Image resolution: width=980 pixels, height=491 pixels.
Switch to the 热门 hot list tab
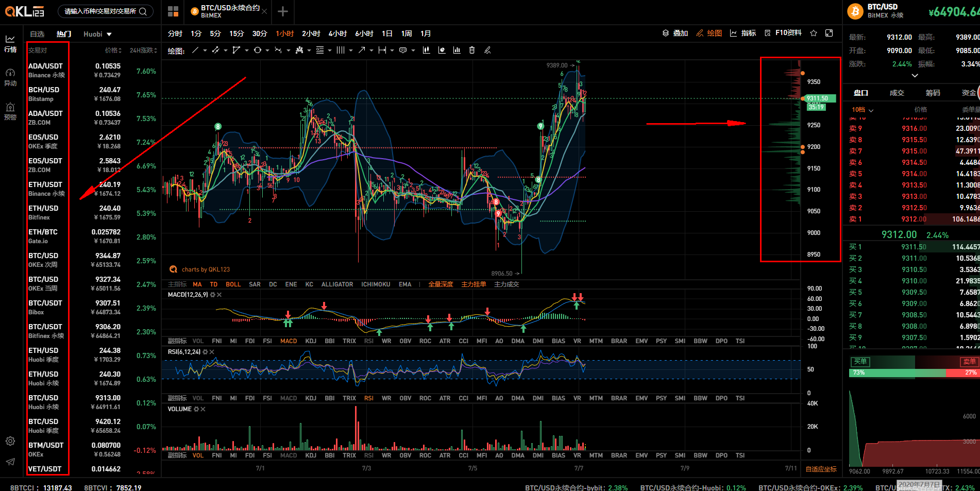(x=64, y=34)
